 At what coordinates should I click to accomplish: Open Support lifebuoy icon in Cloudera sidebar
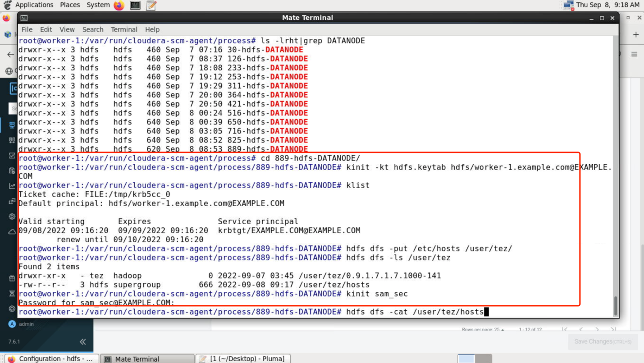pos(12,309)
